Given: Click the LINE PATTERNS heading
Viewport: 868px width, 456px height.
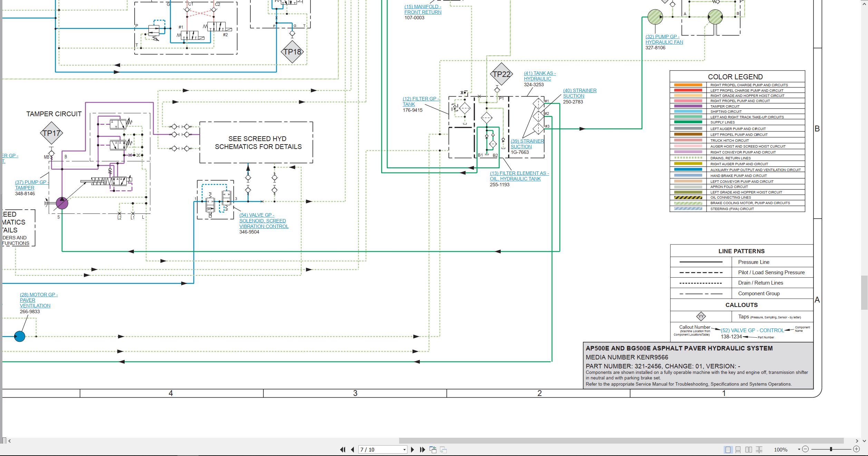Looking at the screenshot, I should [x=741, y=251].
